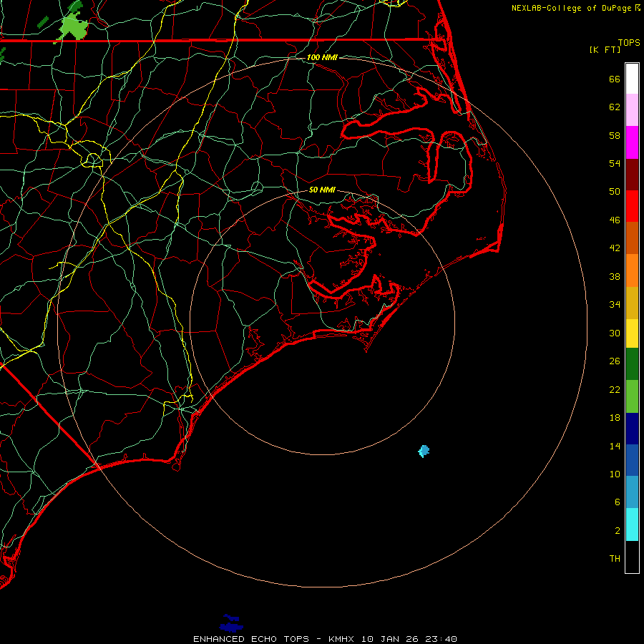The height and width of the screenshot is (644, 644).
Task: Select the navy blue legend swatch
Action: (x=632, y=428)
